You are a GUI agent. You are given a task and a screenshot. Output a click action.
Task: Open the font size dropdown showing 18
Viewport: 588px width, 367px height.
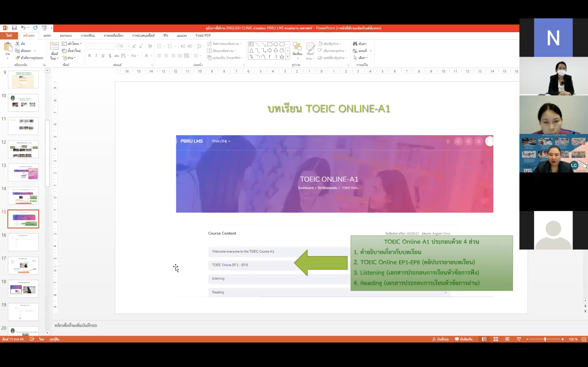(128, 46)
